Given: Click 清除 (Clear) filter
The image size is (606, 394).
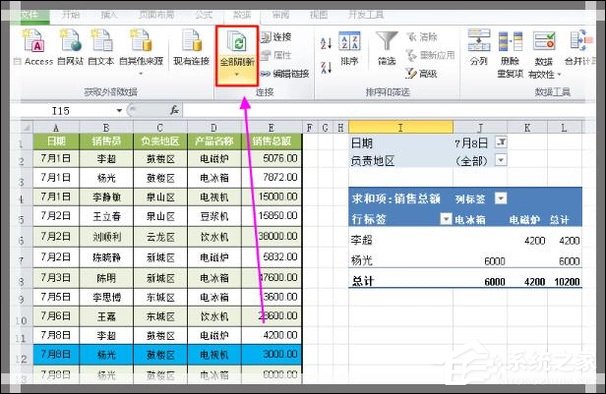Looking at the screenshot, I should tap(422, 37).
